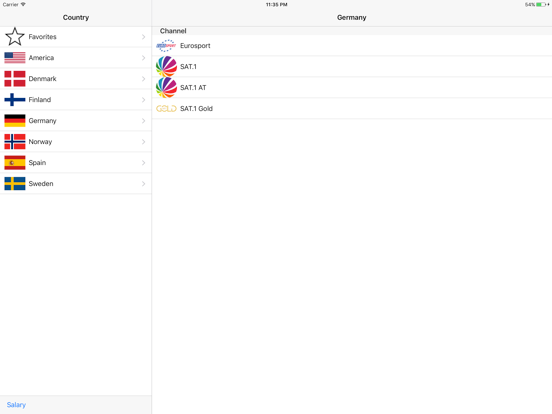The width and height of the screenshot is (552, 414).
Task: Tap the SAT.1 AT channel logo
Action: click(166, 87)
